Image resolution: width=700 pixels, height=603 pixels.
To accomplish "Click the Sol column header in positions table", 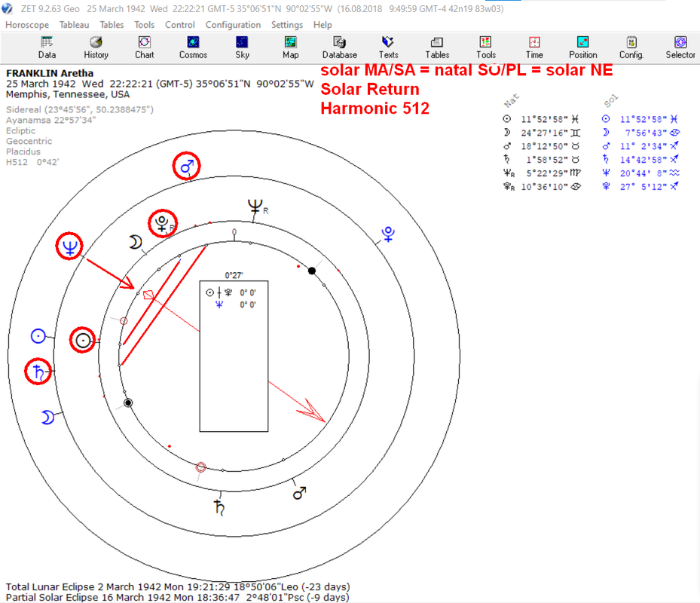I will (611, 101).
